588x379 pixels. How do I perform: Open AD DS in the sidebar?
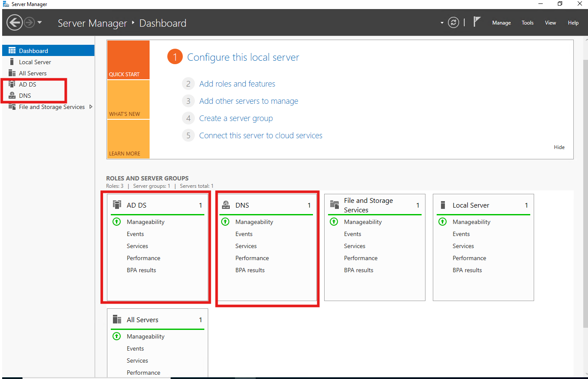[48, 84]
